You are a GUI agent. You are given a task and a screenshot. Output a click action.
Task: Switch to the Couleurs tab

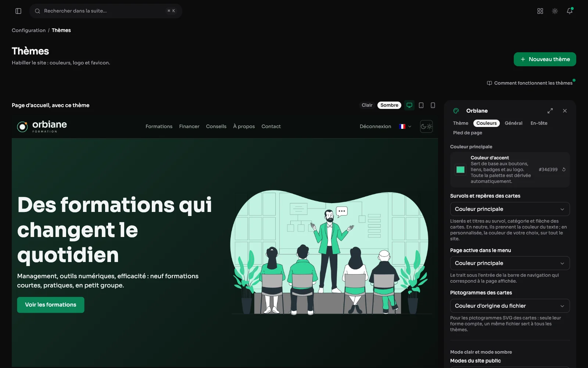[x=487, y=123]
